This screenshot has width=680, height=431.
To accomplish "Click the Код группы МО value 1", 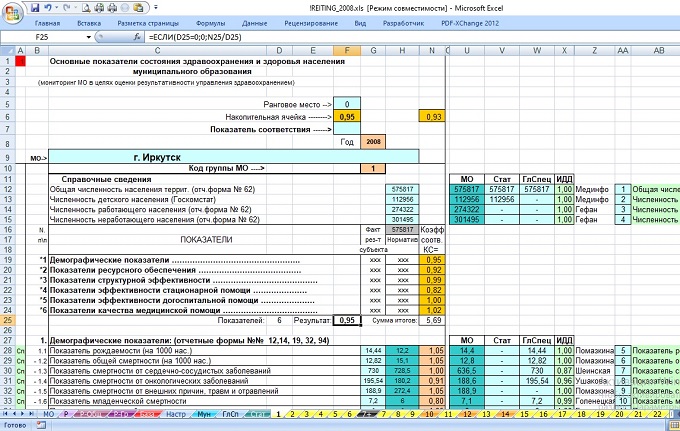I will (x=373, y=168).
